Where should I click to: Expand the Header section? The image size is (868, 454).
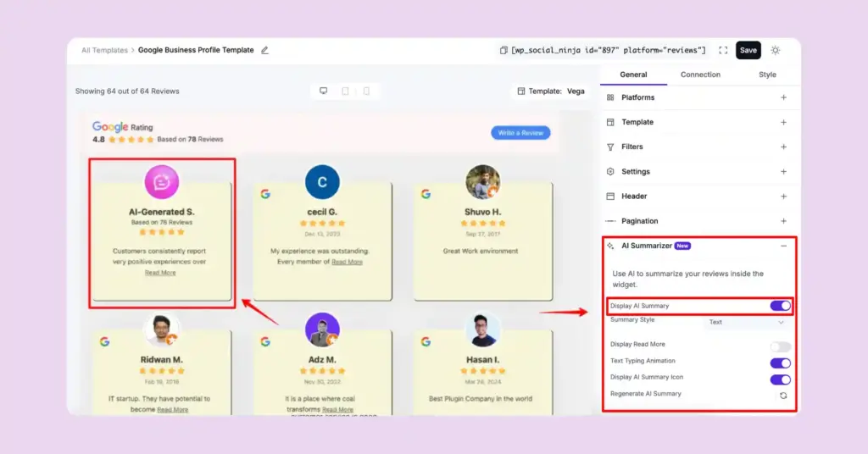pyautogui.click(x=783, y=197)
